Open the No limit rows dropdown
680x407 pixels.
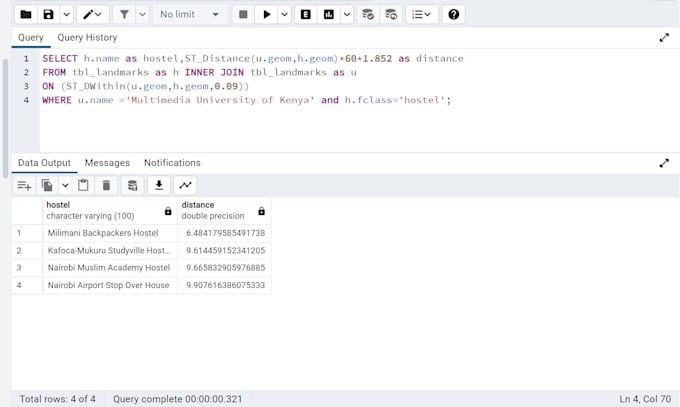click(x=189, y=14)
